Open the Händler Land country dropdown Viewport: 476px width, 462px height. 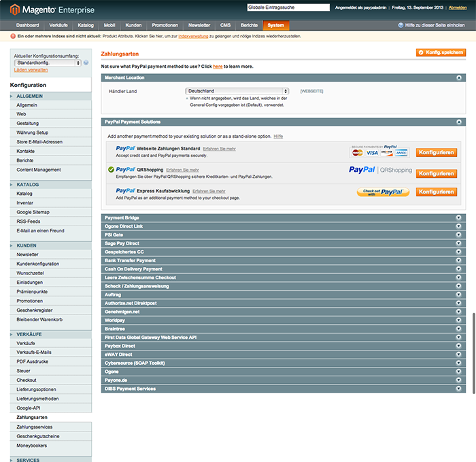[237, 91]
